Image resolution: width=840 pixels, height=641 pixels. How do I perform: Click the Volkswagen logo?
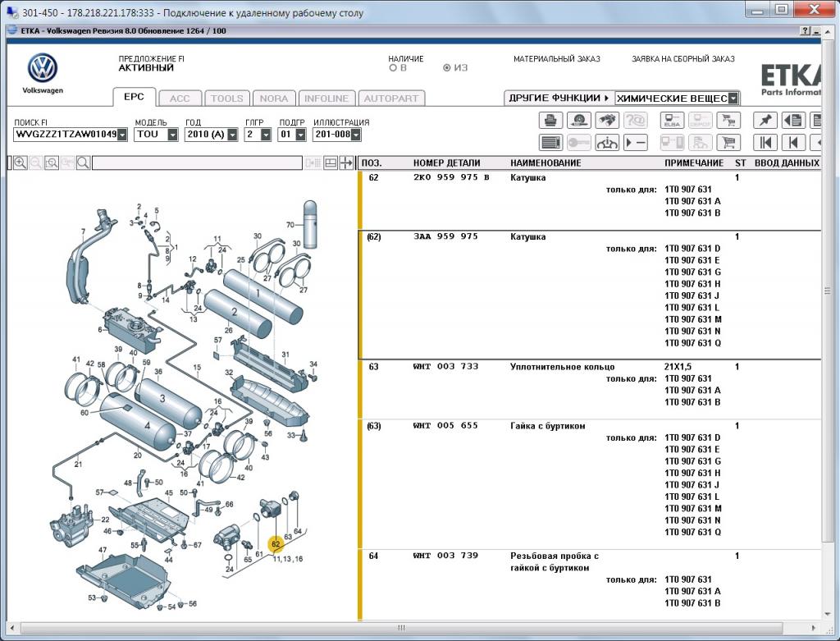43,68
